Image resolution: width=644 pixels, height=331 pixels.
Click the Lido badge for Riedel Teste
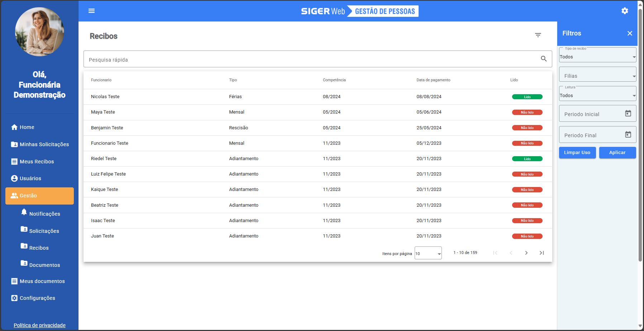tap(527, 159)
